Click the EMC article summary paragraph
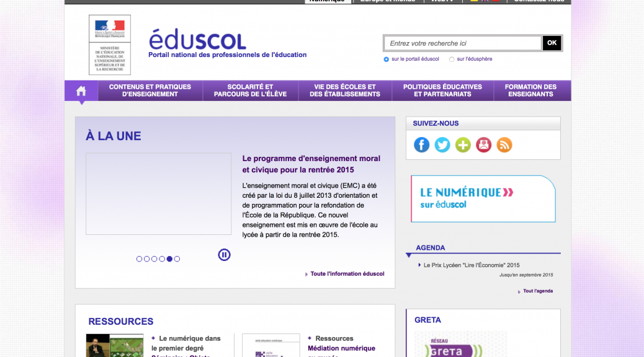644x357 pixels. (x=310, y=210)
